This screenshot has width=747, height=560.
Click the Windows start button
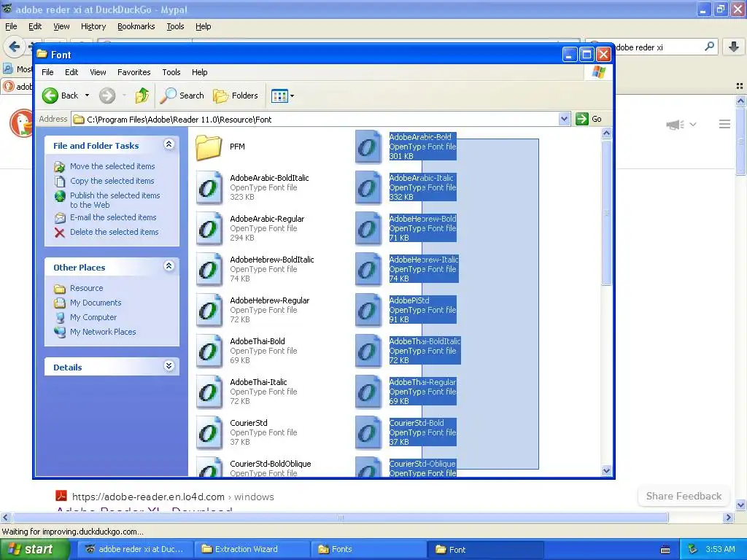pyautogui.click(x=34, y=550)
